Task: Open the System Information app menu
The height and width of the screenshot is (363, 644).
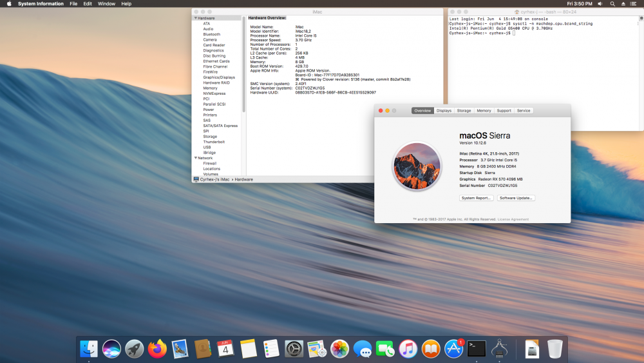Action: (41, 4)
